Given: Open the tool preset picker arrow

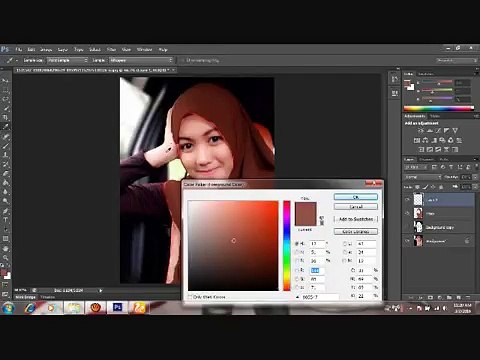Looking at the screenshot, I should tap(17, 60).
